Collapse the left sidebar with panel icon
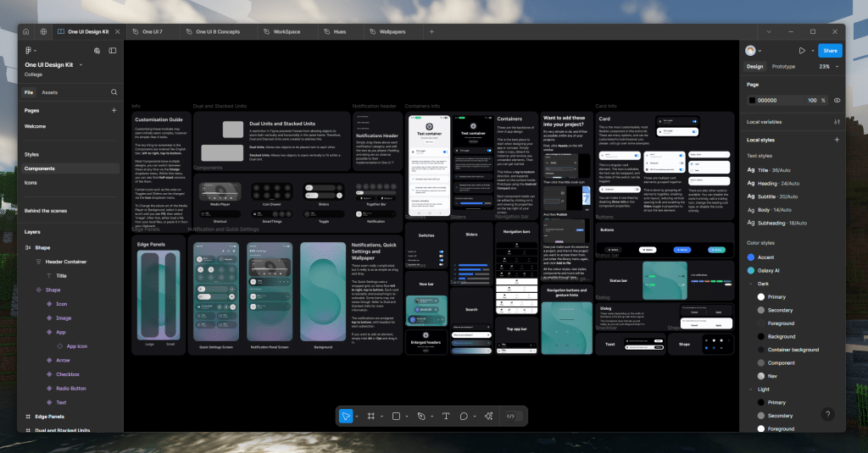The height and width of the screenshot is (453, 868). (x=113, y=50)
